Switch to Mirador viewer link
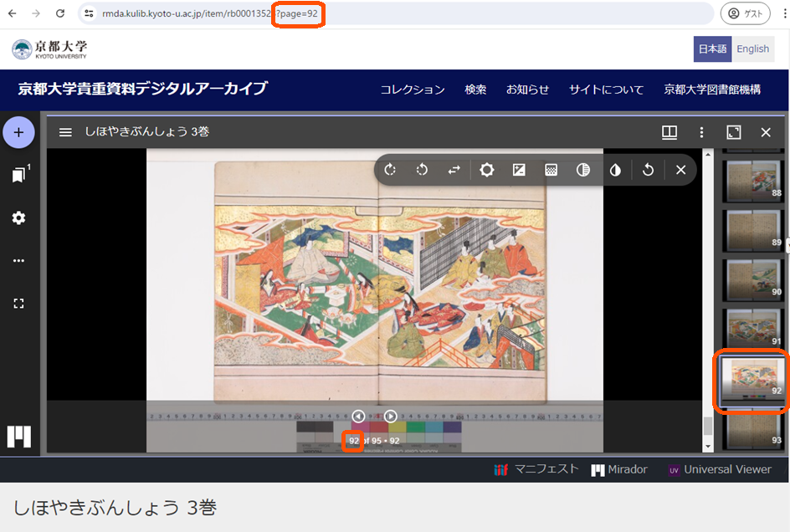Screen dimensions: 790x532 pyautogui.click(x=619, y=469)
